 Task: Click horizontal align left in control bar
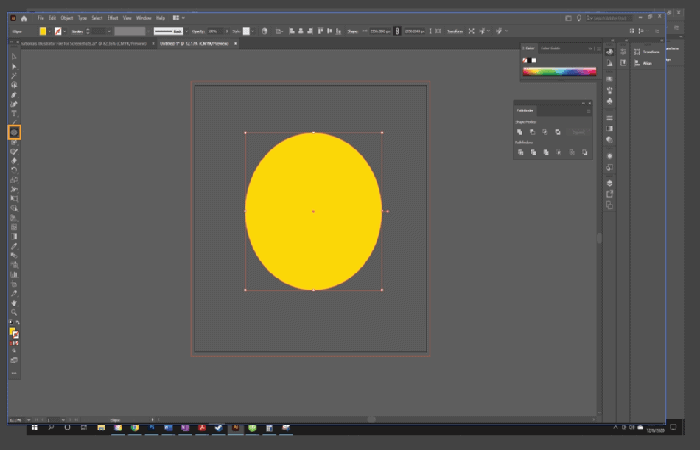click(292, 31)
